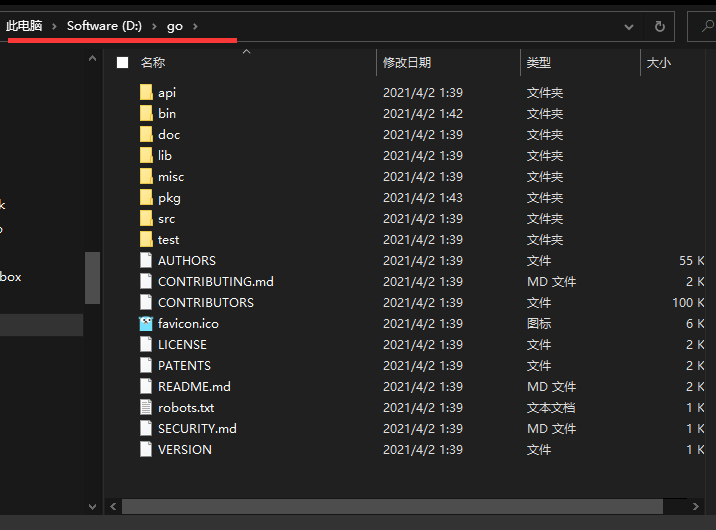
Task: Toggle the select-all checkbox in header
Action: (122, 63)
